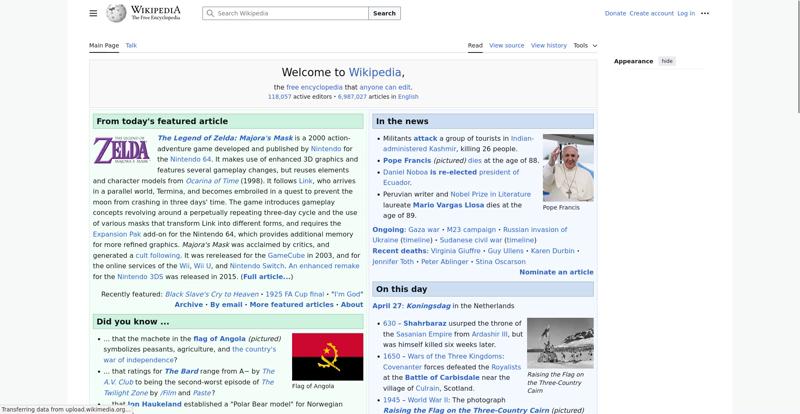
Task: Click the cult following link
Action: pyautogui.click(x=158, y=255)
